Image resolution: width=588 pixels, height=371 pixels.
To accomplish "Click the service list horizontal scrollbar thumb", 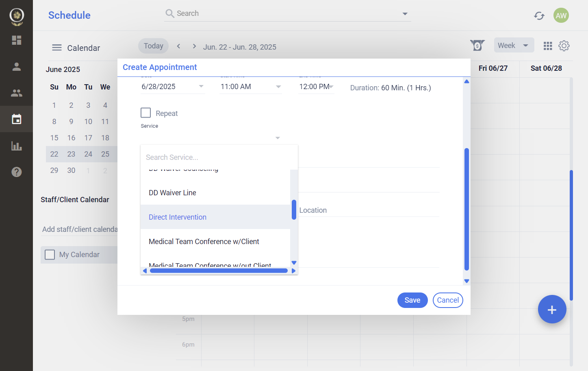I will pyautogui.click(x=219, y=271).
